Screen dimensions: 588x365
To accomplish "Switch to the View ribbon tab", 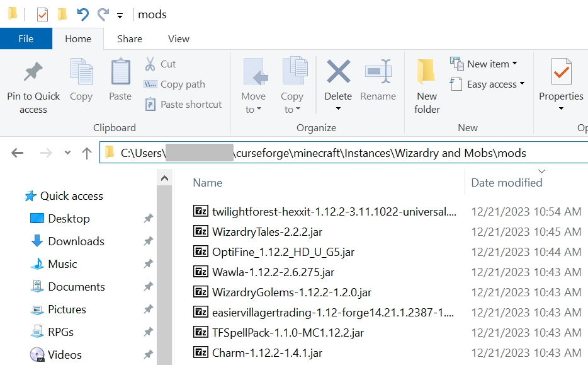I will [x=178, y=38].
